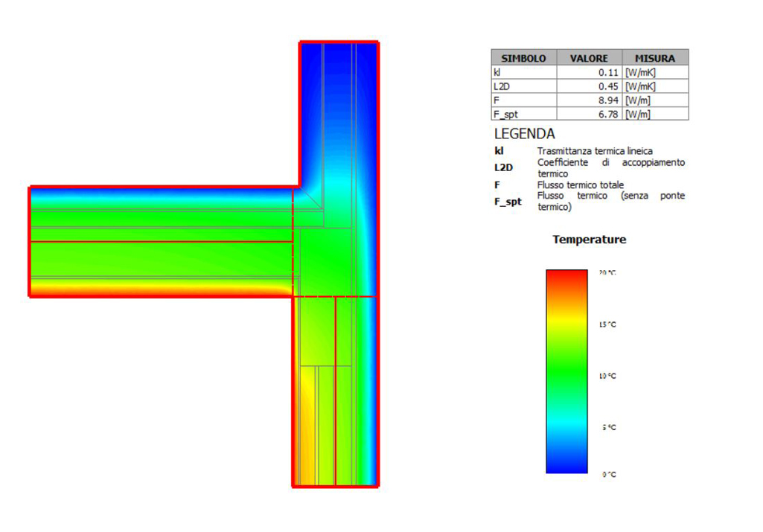Image resolution: width=763 pixels, height=532 pixels.
Task: Click the MISURA column header
Action: [x=655, y=58]
